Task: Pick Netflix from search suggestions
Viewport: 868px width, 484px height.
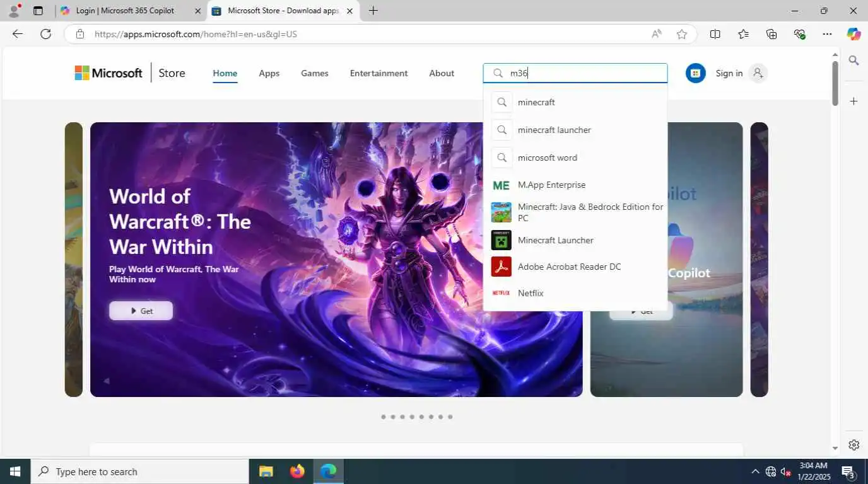Action: [x=575, y=293]
